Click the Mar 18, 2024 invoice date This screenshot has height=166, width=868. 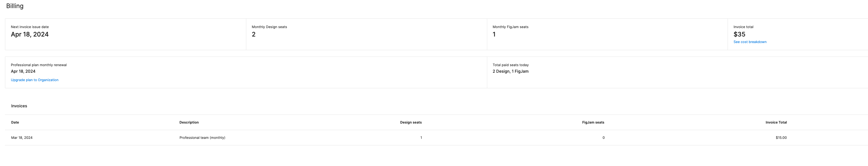coord(21,138)
